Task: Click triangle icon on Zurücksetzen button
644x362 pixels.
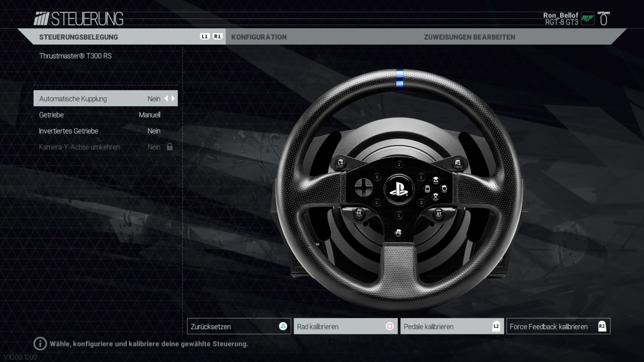Action: point(283,326)
